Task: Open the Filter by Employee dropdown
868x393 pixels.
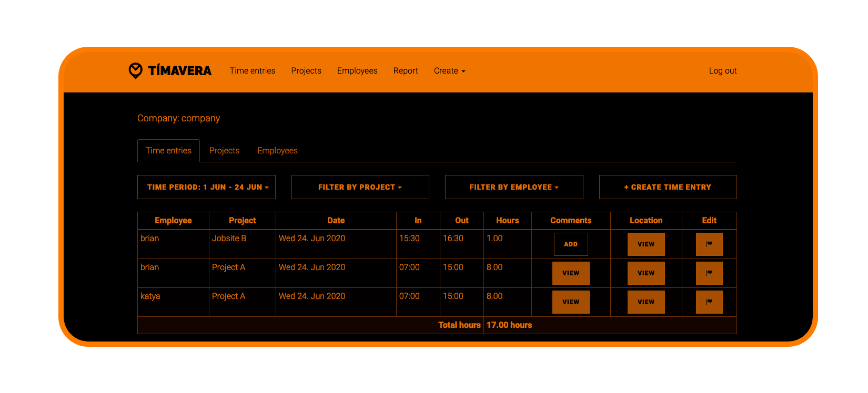Action: pyautogui.click(x=514, y=187)
